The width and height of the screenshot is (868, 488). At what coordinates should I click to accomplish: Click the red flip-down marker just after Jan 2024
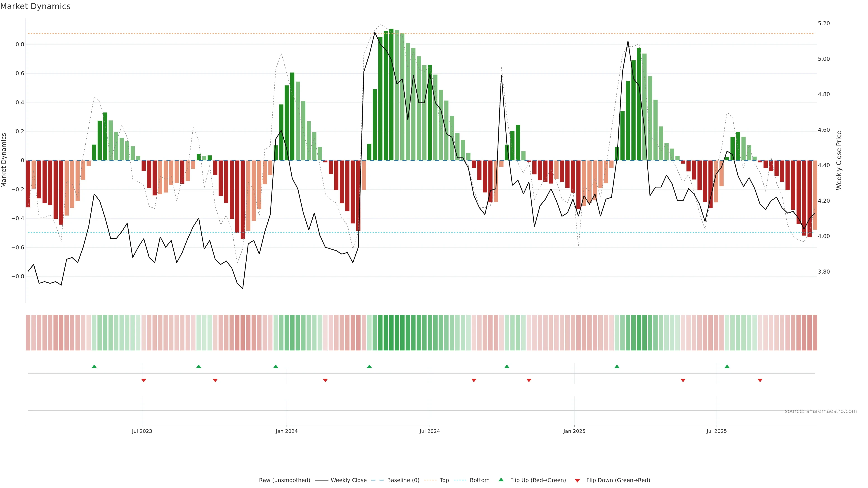[x=325, y=380]
